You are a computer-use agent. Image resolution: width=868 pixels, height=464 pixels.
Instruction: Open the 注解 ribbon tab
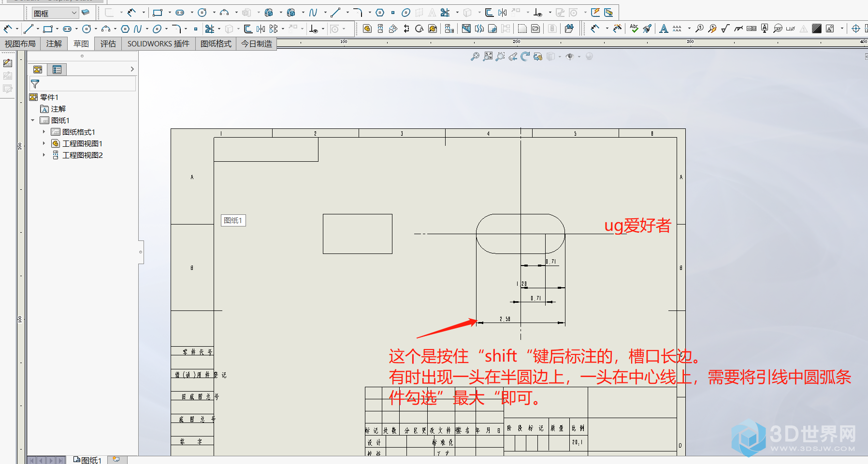[54, 44]
